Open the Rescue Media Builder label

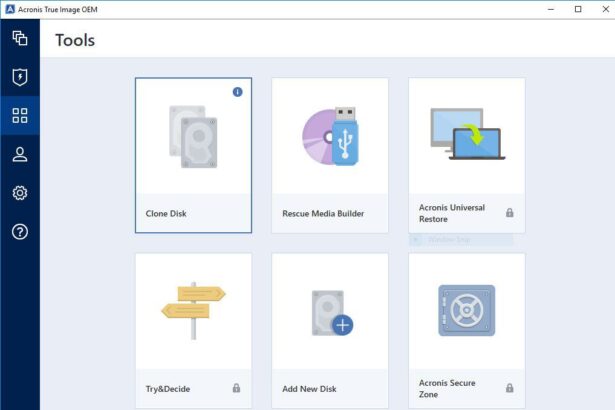pyautogui.click(x=323, y=213)
